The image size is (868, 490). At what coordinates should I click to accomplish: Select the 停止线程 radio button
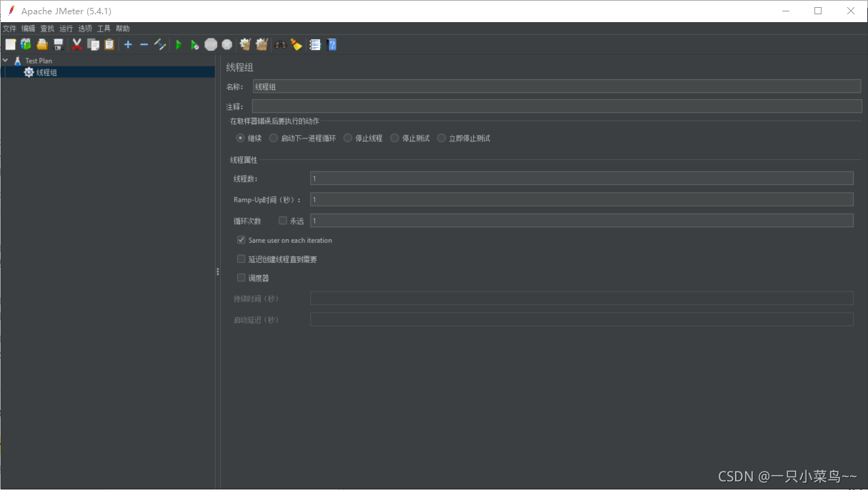[x=348, y=138]
